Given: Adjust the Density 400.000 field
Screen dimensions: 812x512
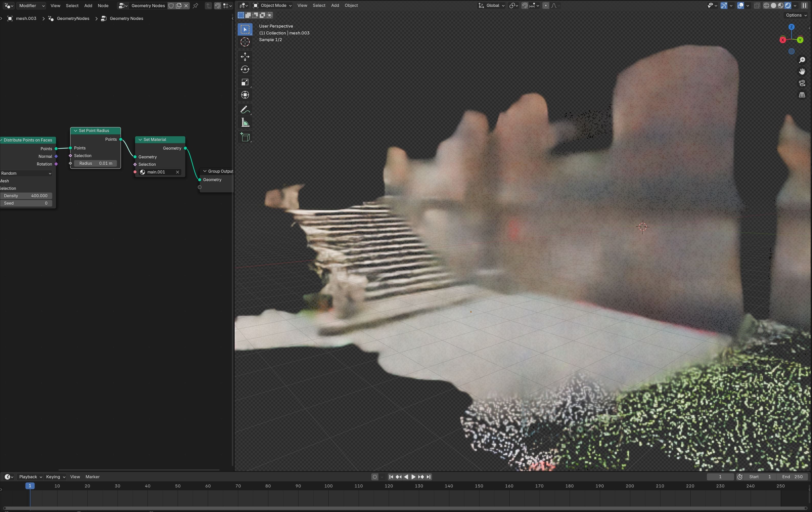Looking at the screenshot, I should click(x=26, y=196).
